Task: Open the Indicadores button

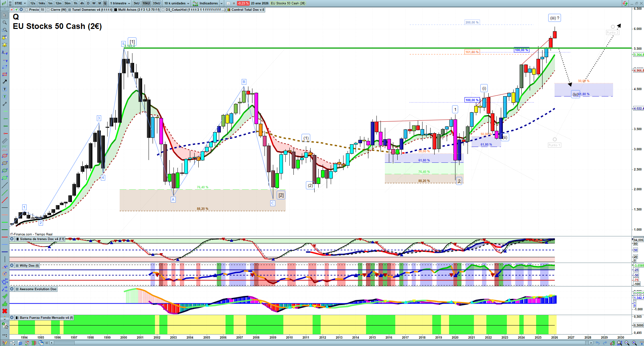Action: click(x=205, y=3)
